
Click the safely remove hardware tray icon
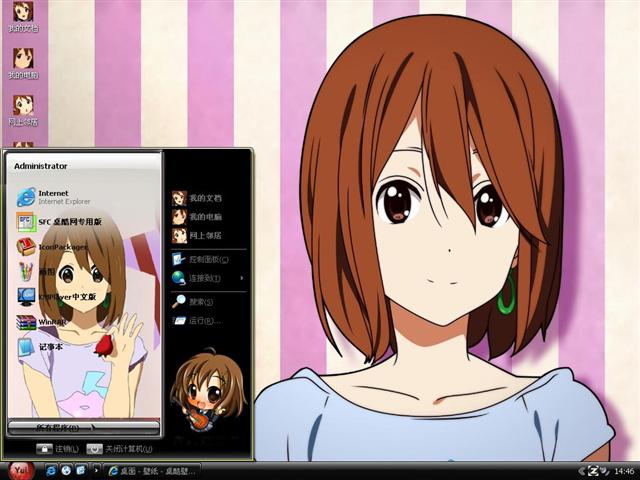point(604,471)
